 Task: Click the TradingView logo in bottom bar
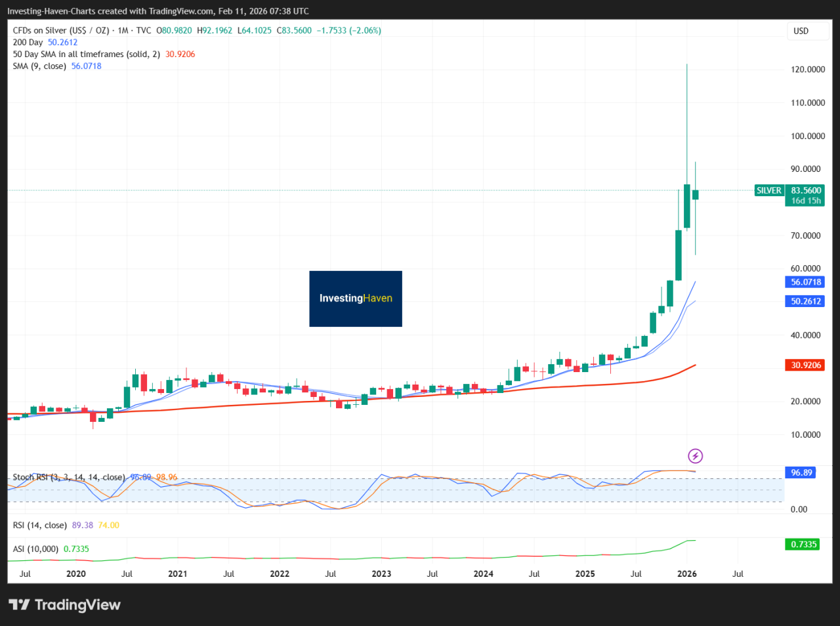click(x=64, y=604)
